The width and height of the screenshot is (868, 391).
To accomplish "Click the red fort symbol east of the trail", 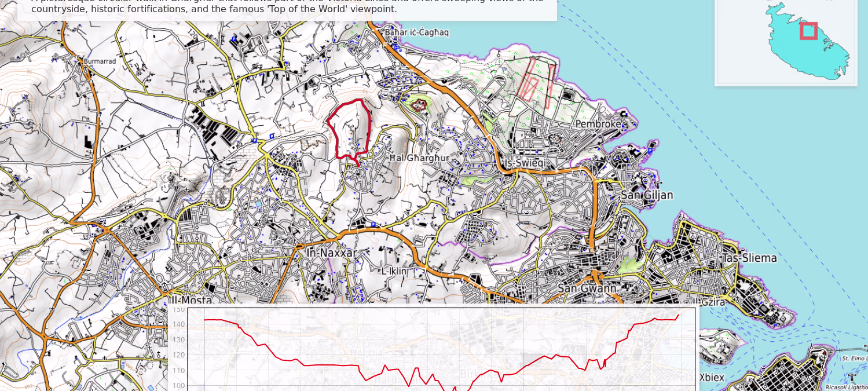I will (x=419, y=105).
